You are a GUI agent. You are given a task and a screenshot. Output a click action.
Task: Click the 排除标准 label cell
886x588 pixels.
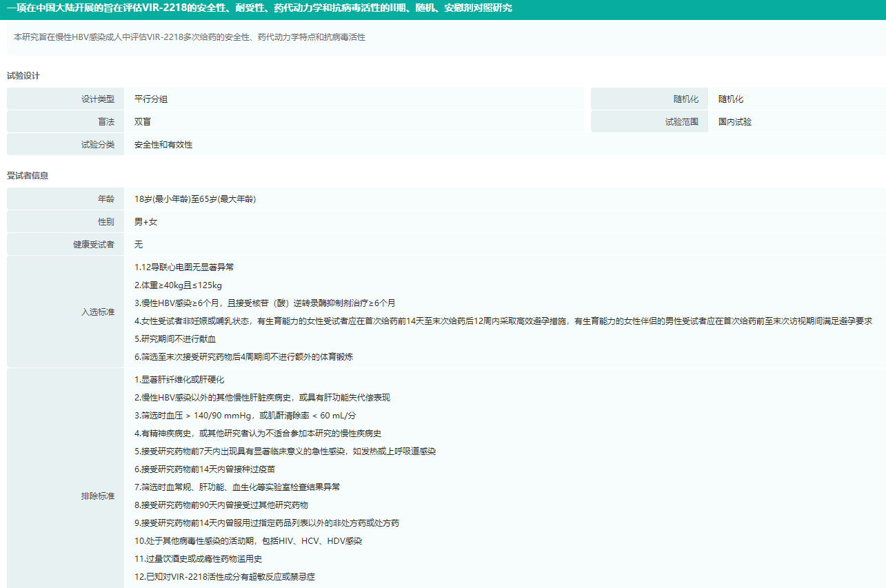pyautogui.click(x=66, y=496)
